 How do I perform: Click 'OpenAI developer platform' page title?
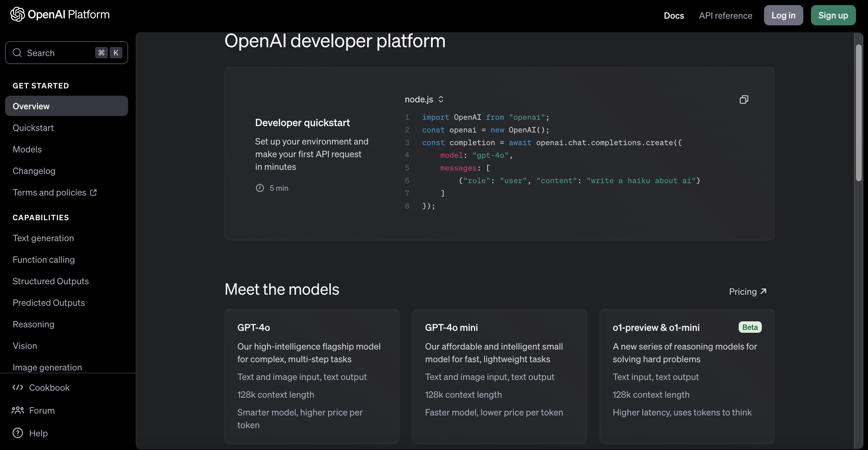click(x=335, y=41)
